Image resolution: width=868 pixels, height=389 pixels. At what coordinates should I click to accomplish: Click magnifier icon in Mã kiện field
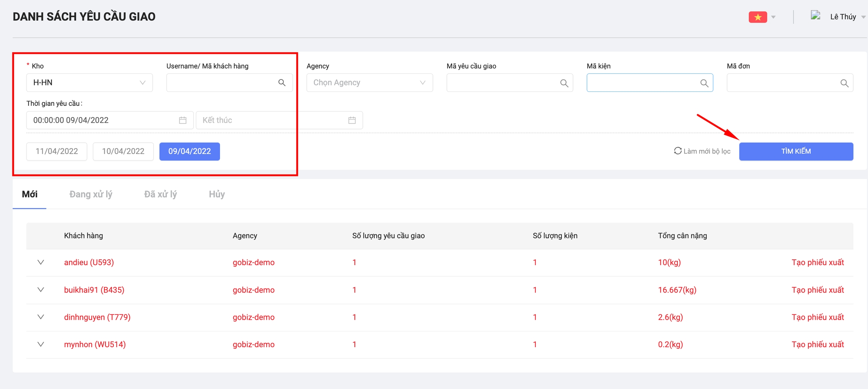(704, 83)
